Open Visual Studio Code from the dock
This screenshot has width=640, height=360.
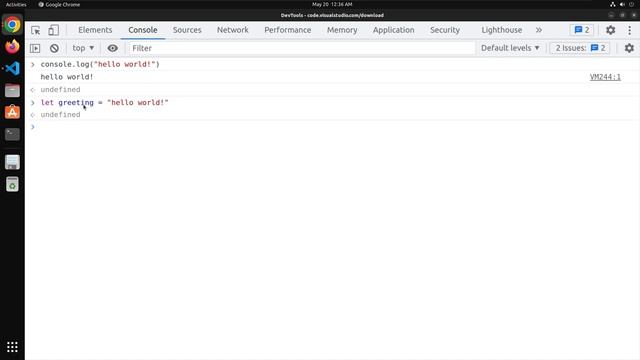pos(12,68)
